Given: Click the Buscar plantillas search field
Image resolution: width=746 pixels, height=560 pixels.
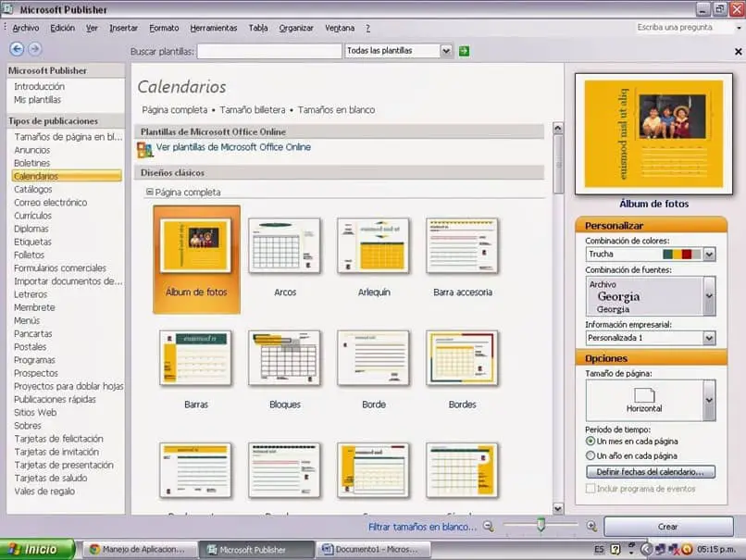Looking at the screenshot, I should pos(269,51).
